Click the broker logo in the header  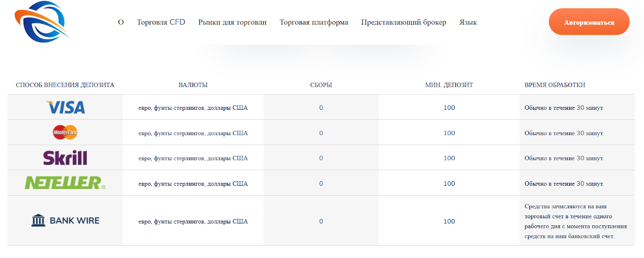[41, 22]
